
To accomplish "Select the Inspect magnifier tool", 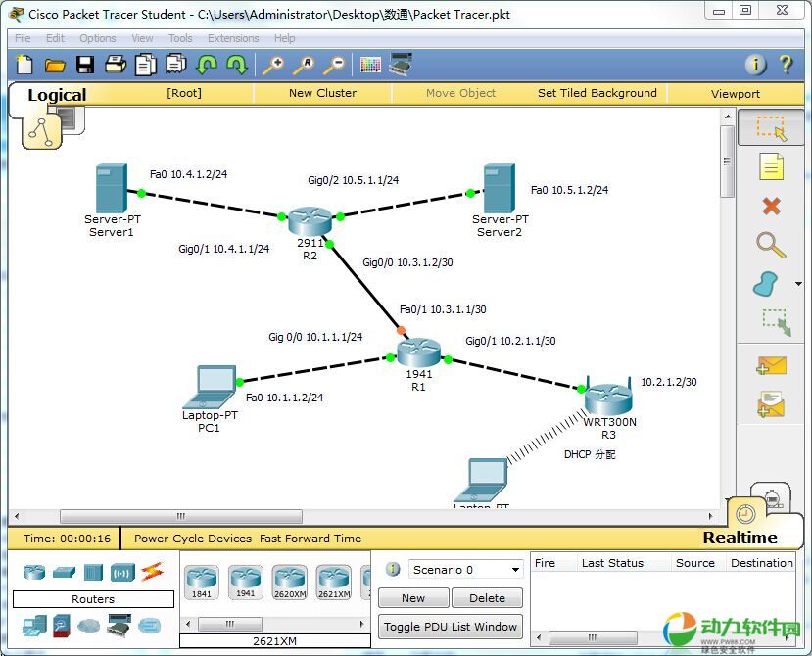I will click(x=771, y=245).
